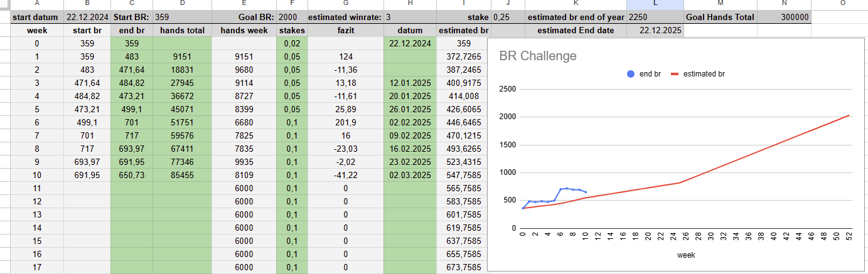
Task: Select the fazit cell showing 124
Action: [x=346, y=56]
